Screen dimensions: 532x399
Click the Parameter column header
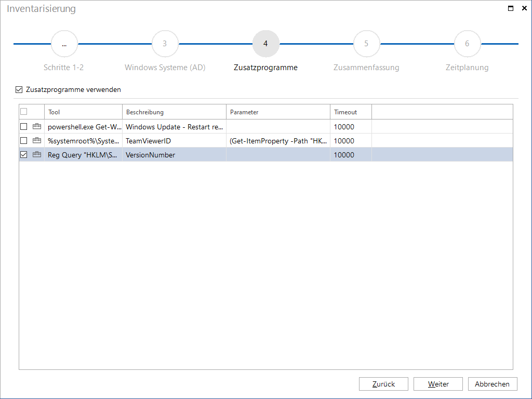(x=278, y=112)
